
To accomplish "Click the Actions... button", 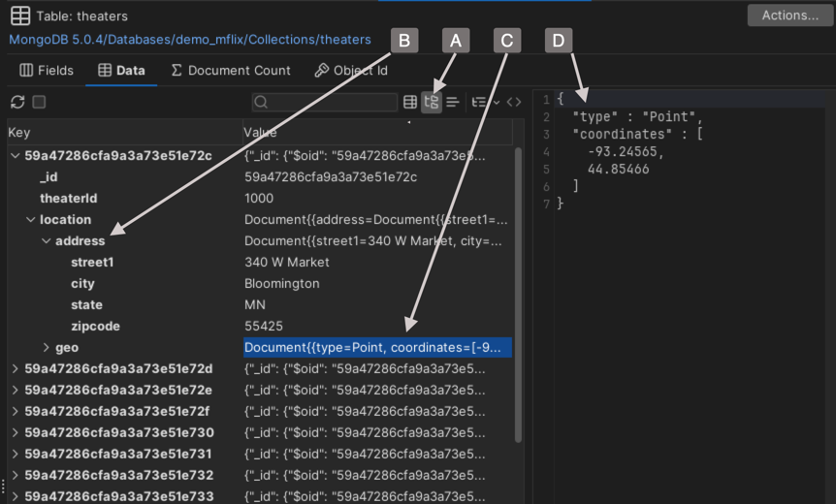I will pyautogui.click(x=789, y=16).
